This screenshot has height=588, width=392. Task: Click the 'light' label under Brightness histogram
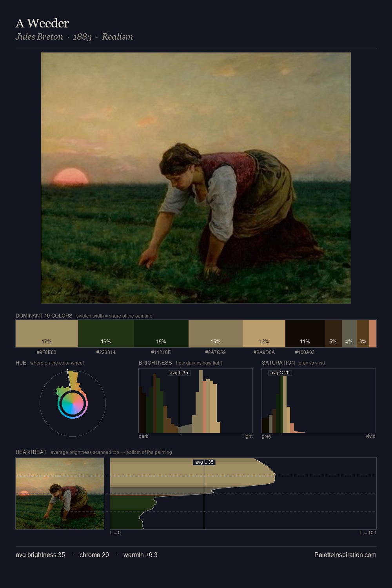click(x=248, y=436)
